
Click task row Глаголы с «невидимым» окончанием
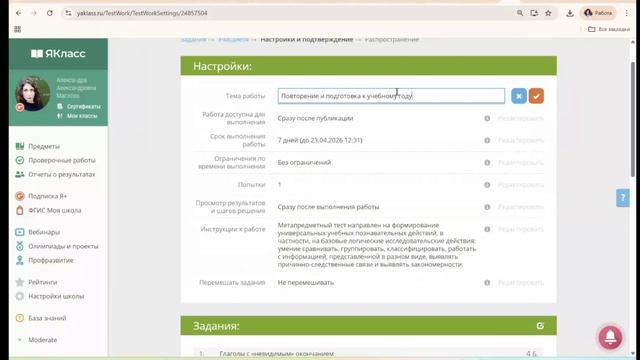point(369,353)
